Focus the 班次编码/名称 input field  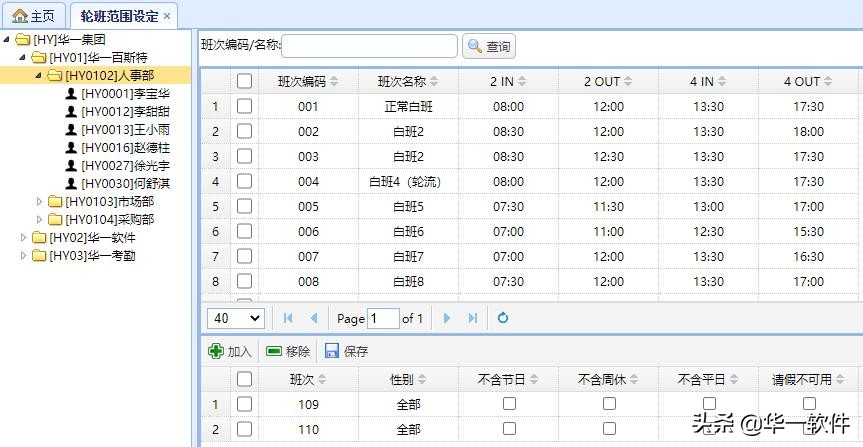click(x=369, y=46)
